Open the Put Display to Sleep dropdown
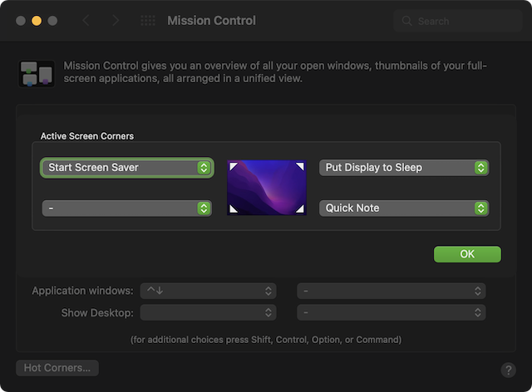532x392 pixels. click(x=404, y=168)
